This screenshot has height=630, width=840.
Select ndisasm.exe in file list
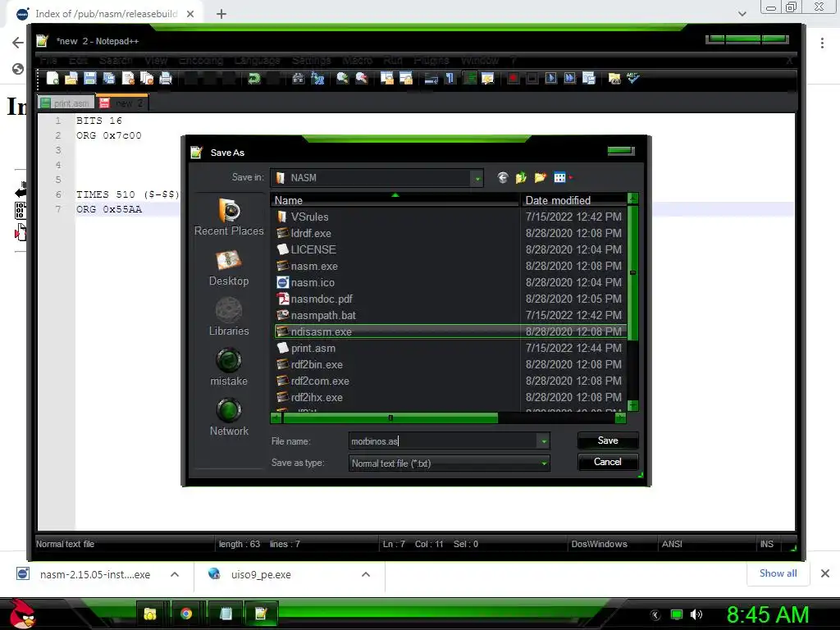pyautogui.click(x=449, y=331)
